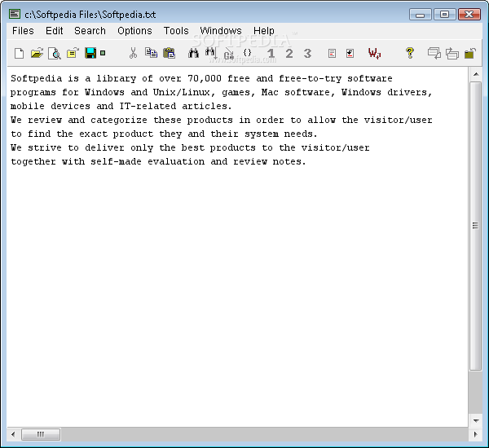Find next with binoculars arrow icon
The image size is (489, 448).
[x=211, y=53]
